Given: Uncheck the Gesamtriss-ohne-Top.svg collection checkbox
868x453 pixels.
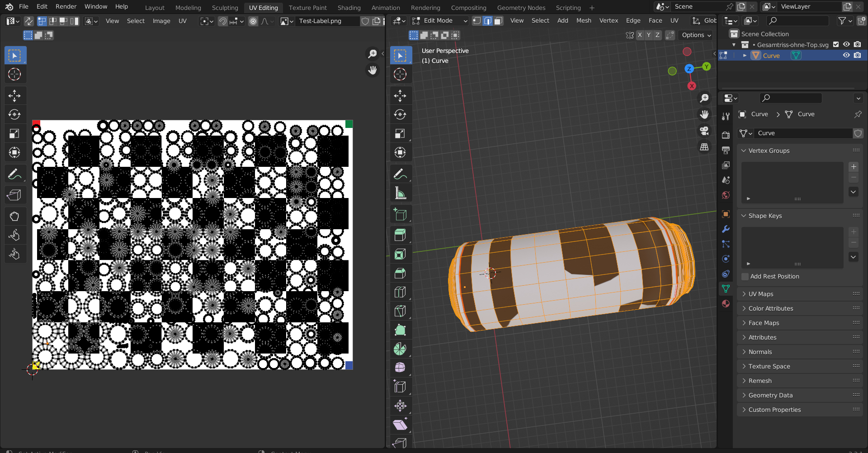Looking at the screenshot, I should coord(836,44).
